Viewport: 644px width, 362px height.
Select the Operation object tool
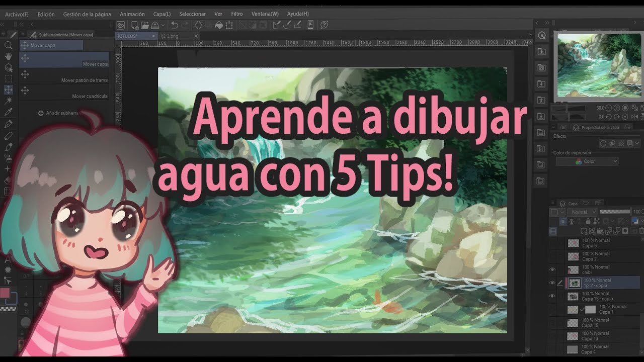click(x=9, y=67)
